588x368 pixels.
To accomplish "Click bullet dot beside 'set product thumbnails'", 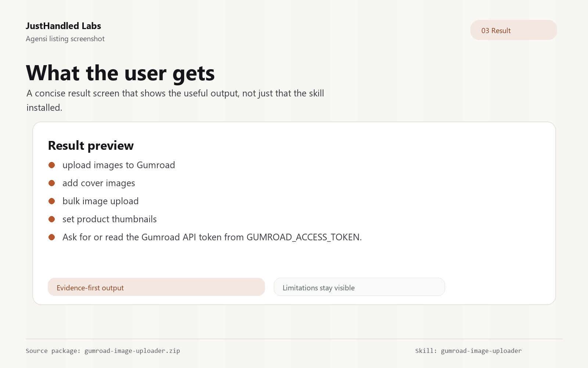I will click(52, 219).
